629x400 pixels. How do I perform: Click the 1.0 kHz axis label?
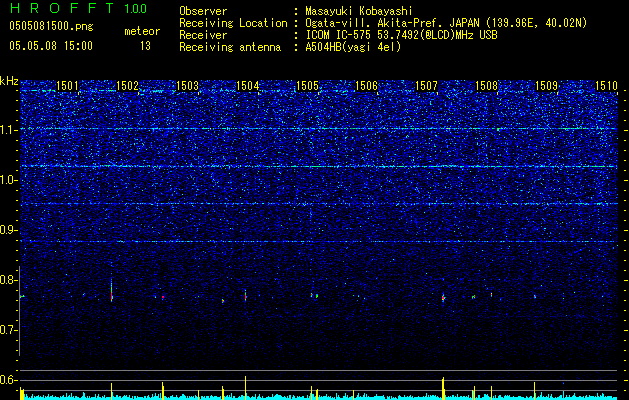click(x=9, y=180)
